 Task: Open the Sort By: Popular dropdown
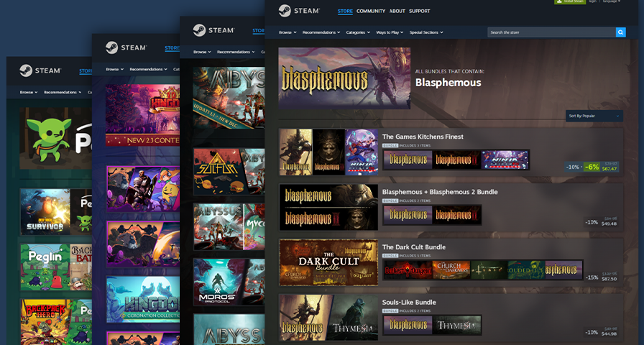pyautogui.click(x=594, y=116)
